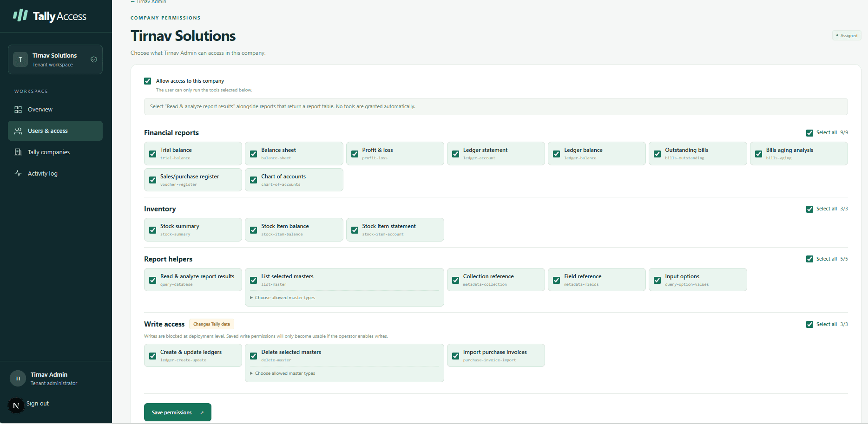Click the arrow icon on Save permissions

click(x=202, y=413)
